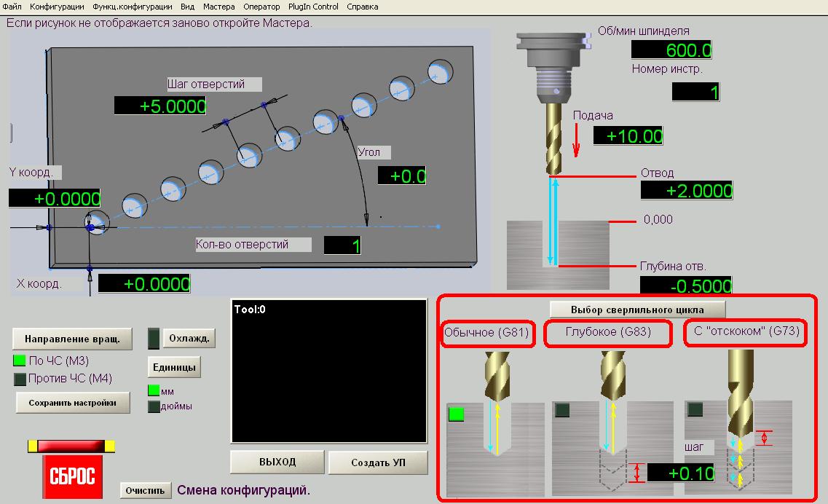Open the Оператор menu
This screenshot has width=828, height=504.
[x=261, y=7]
